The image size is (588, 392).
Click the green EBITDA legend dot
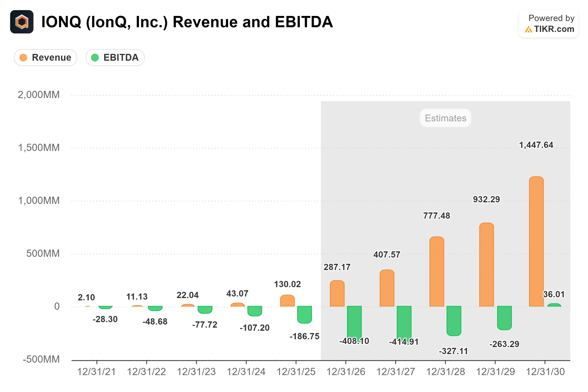click(95, 58)
